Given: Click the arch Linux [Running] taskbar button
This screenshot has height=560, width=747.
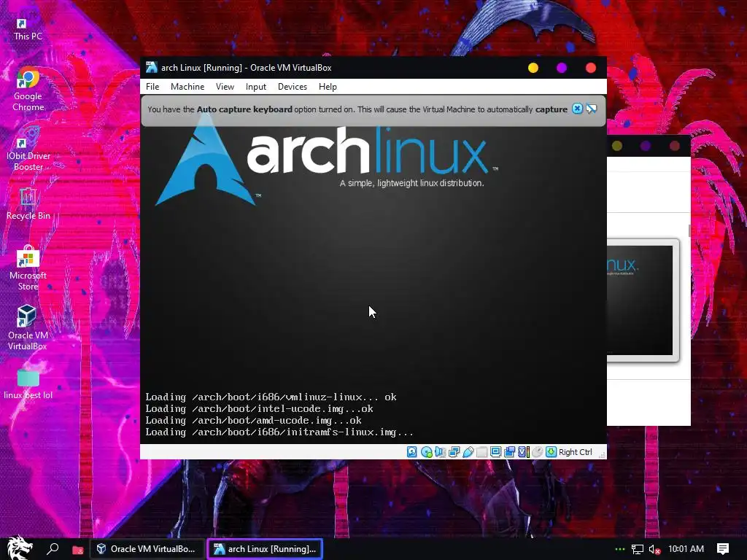Looking at the screenshot, I should [265, 549].
